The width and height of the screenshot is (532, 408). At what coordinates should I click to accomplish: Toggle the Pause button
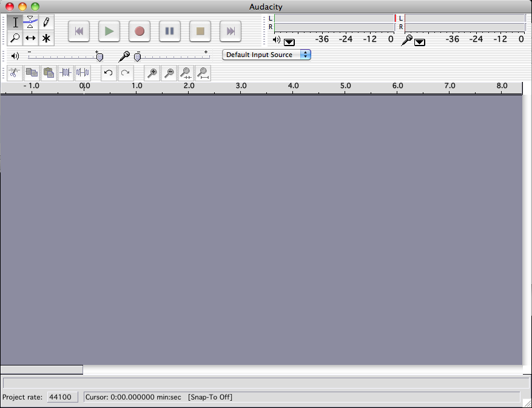pyautogui.click(x=170, y=31)
